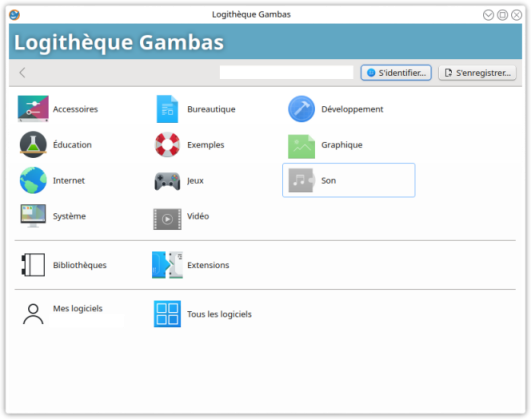Browse Tous les logiciels
Viewport: 531px width, 419px height.
203,314
